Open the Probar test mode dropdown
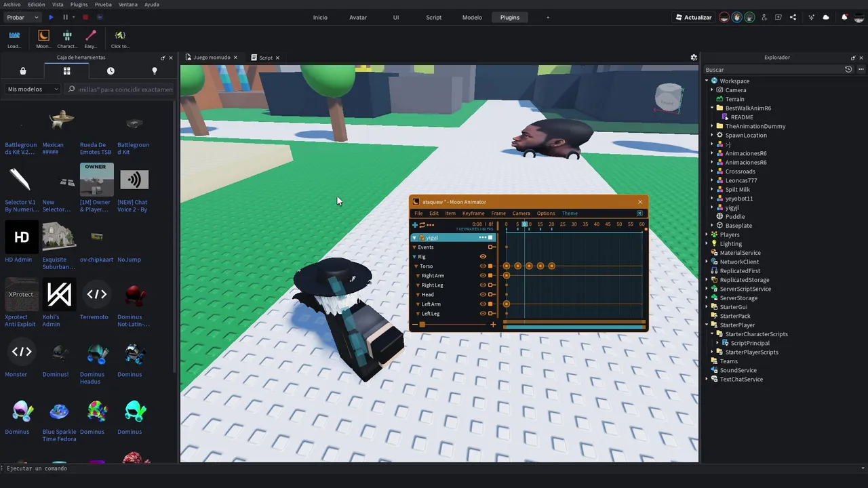The image size is (868, 488). pyautogui.click(x=22, y=17)
